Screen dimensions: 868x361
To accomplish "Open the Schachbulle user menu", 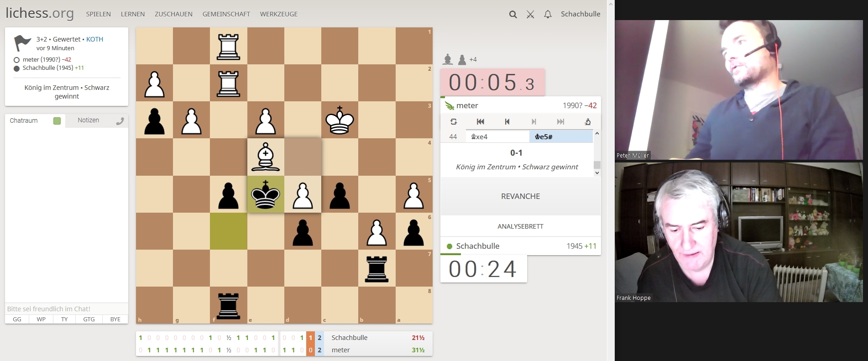I will click(580, 14).
